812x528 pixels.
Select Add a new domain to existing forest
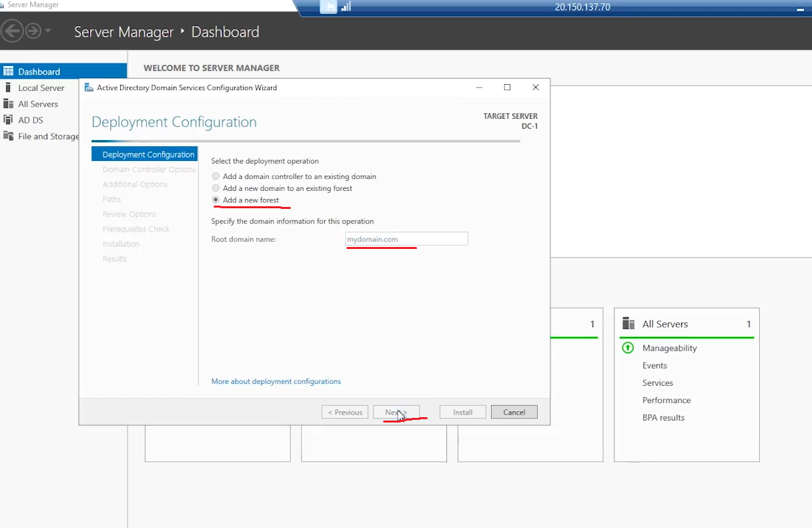click(282, 188)
